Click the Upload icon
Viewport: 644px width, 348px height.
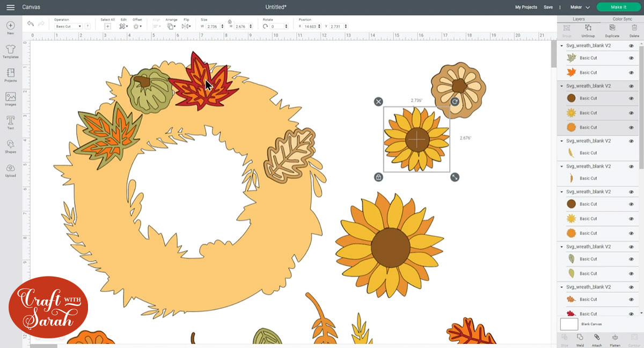pos(10,170)
